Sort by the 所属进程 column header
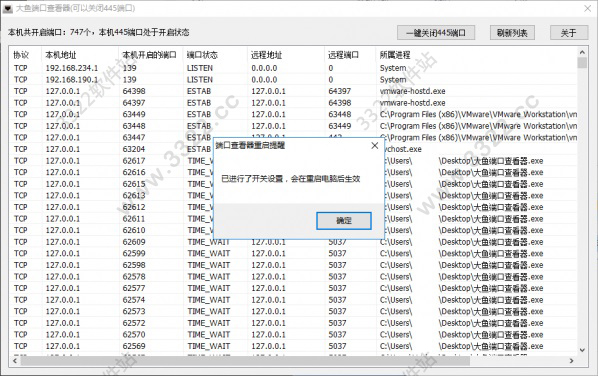 tap(476, 55)
